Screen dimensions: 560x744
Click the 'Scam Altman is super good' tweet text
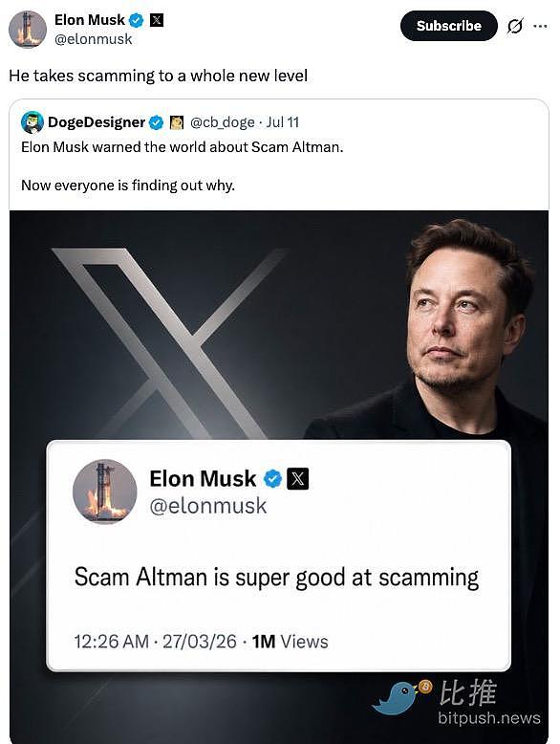pyautogui.click(x=276, y=578)
